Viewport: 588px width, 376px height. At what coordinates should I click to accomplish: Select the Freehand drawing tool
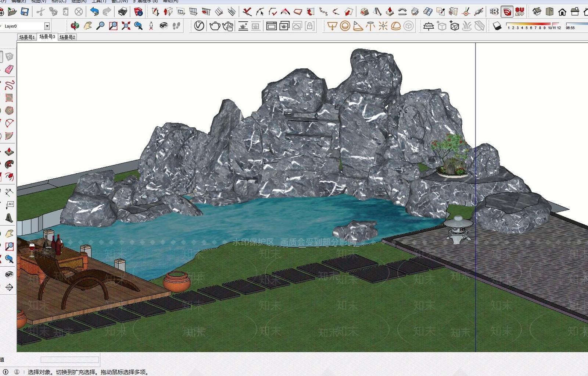[x=9, y=85]
